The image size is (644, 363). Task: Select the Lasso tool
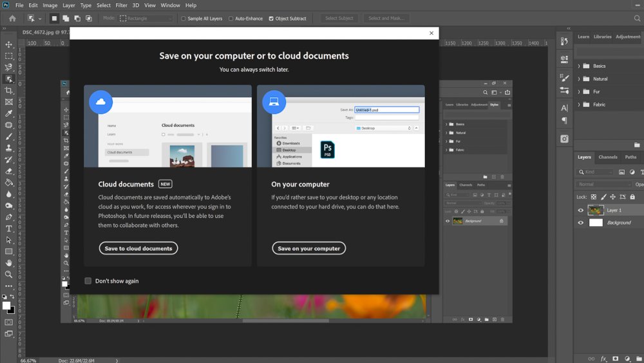click(x=8, y=68)
